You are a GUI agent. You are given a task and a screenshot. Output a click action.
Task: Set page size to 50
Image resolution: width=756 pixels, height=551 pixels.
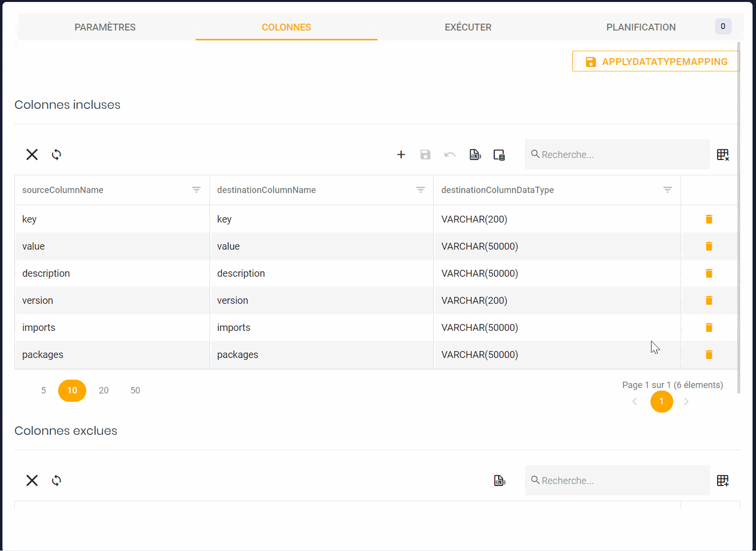(135, 390)
